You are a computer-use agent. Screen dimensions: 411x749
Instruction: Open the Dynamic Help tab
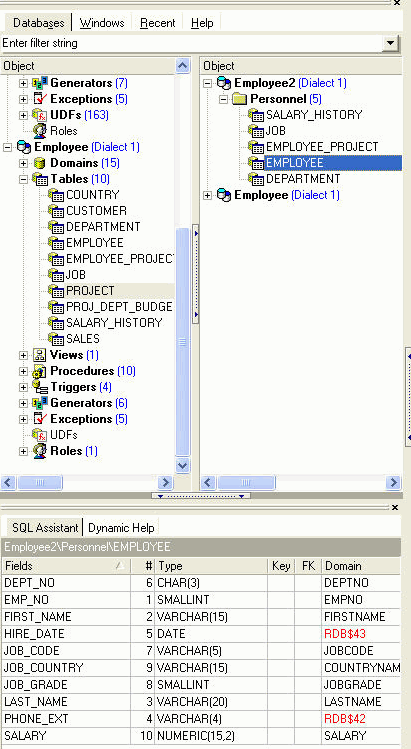121,528
